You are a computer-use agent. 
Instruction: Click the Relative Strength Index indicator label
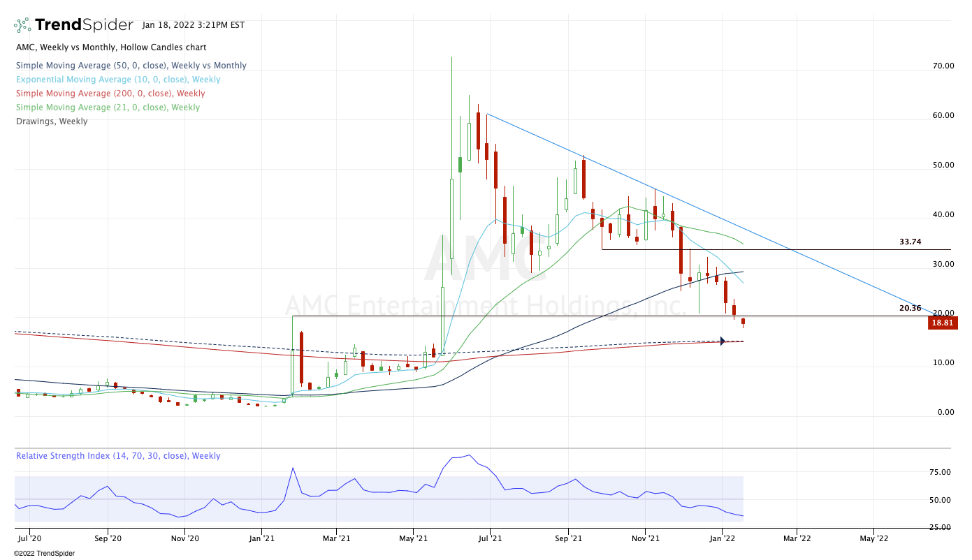[118, 456]
